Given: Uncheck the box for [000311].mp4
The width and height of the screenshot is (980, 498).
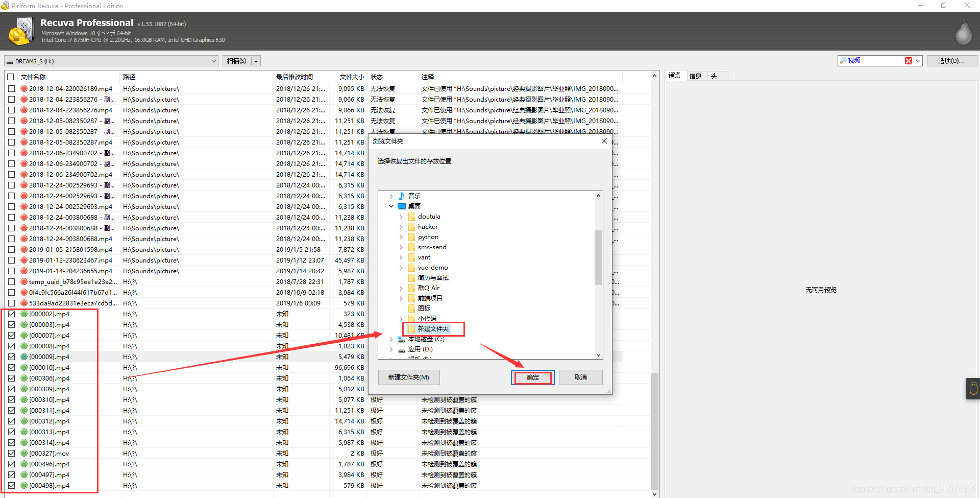Looking at the screenshot, I should coord(11,411).
